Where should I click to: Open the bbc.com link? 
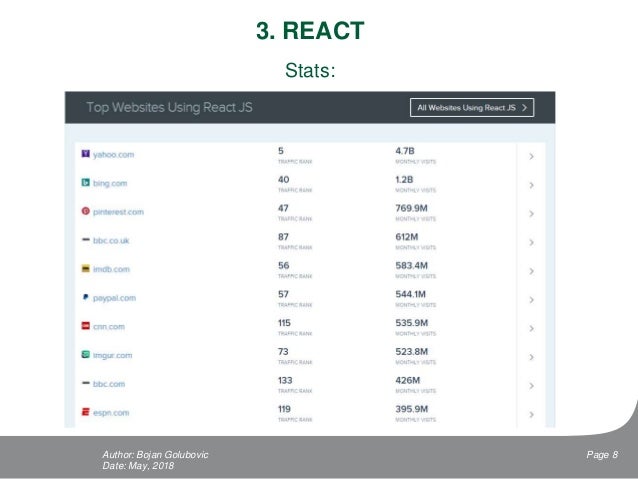[x=109, y=384]
